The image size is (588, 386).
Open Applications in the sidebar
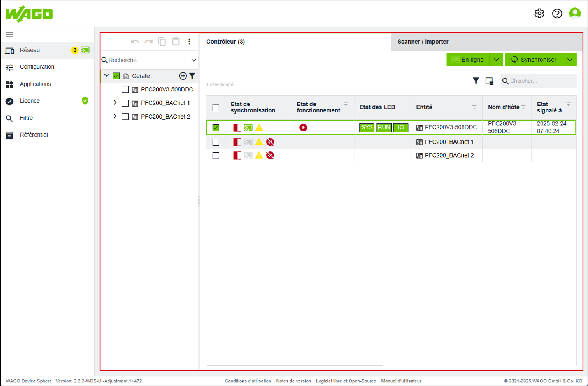click(47, 84)
